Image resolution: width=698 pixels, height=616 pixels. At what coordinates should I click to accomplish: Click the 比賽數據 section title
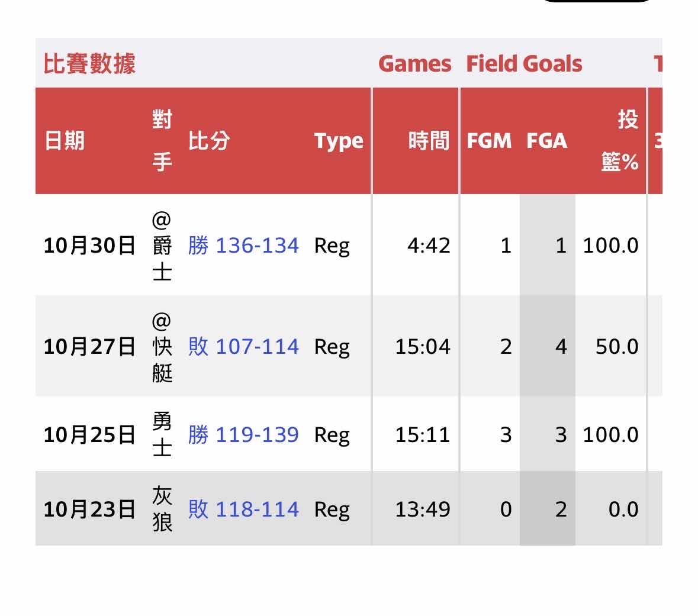tap(89, 64)
